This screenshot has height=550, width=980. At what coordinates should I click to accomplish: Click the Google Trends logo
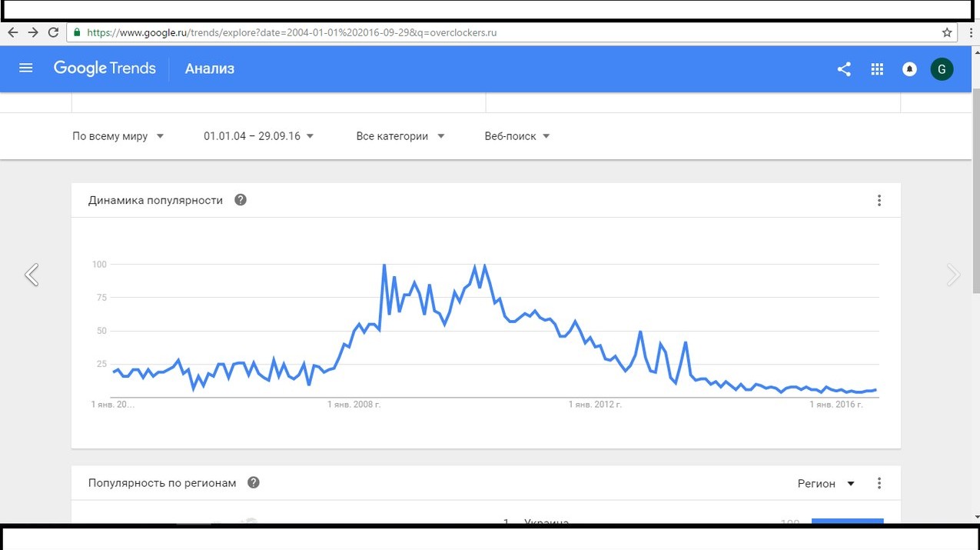[105, 68]
